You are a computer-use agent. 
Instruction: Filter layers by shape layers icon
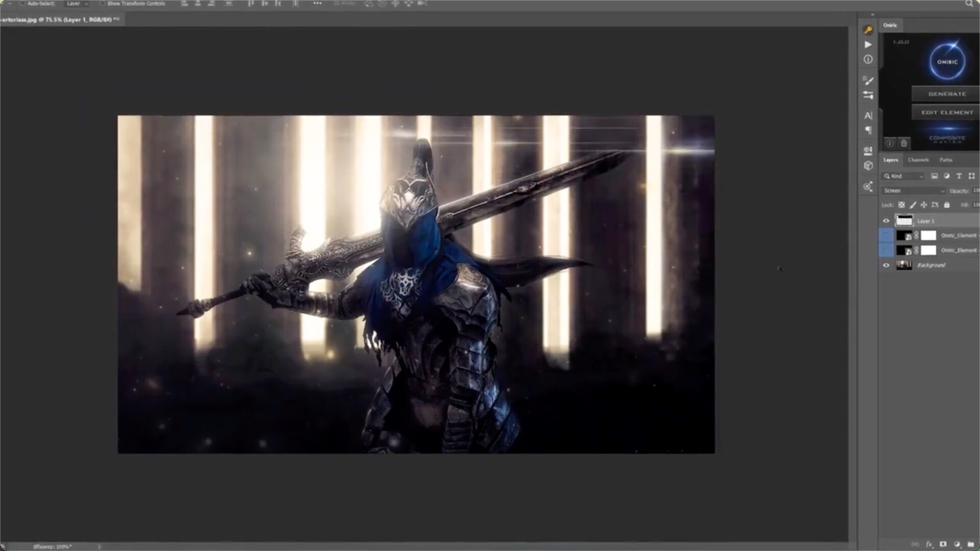coord(971,176)
